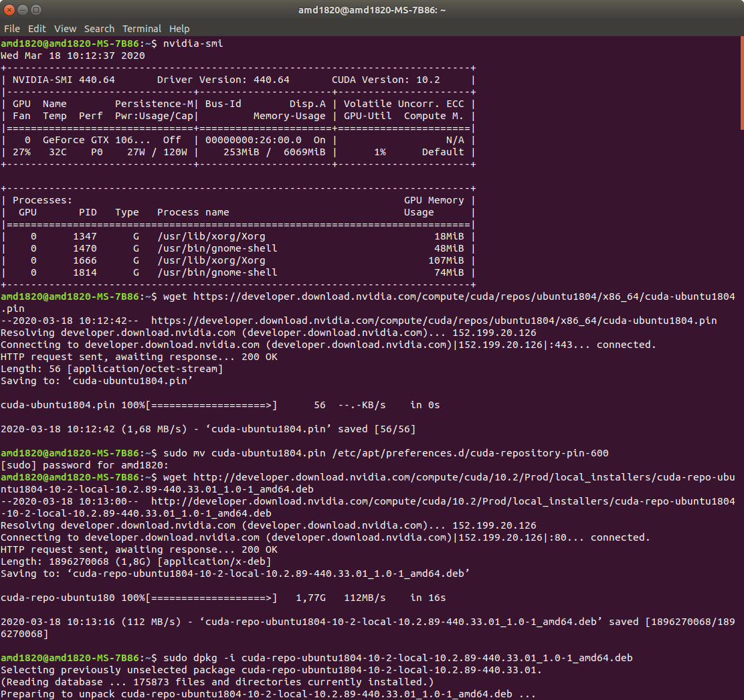Click 'Preparing to unpack' line
744x700 pixels.
pyautogui.click(x=268, y=694)
